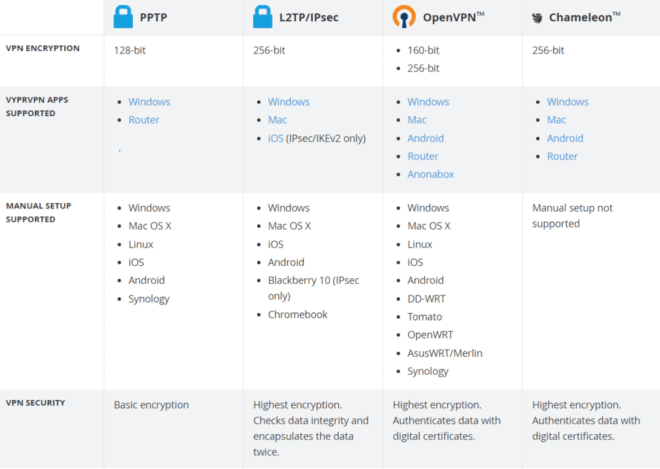The width and height of the screenshot is (660, 469).
Task: Click the blue padlock icon beside L2TP/IPsec
Action: (x=262, y=17)
